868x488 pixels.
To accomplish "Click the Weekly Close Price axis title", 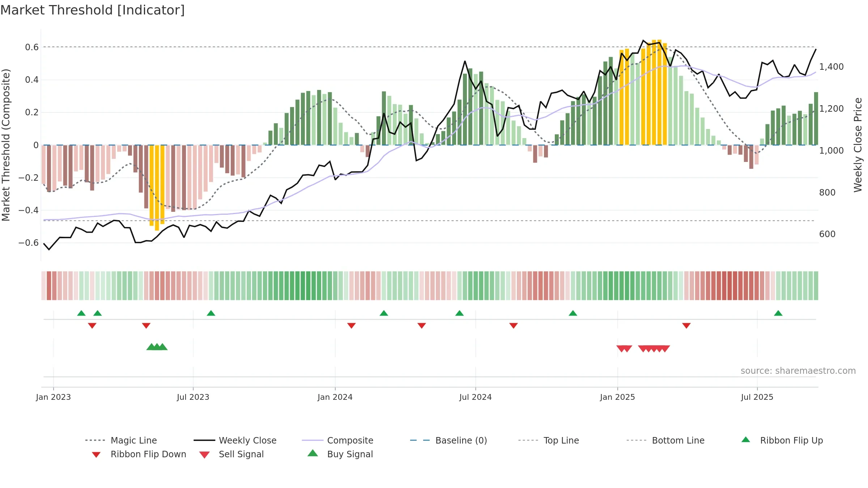I will (x=858, y=145).
